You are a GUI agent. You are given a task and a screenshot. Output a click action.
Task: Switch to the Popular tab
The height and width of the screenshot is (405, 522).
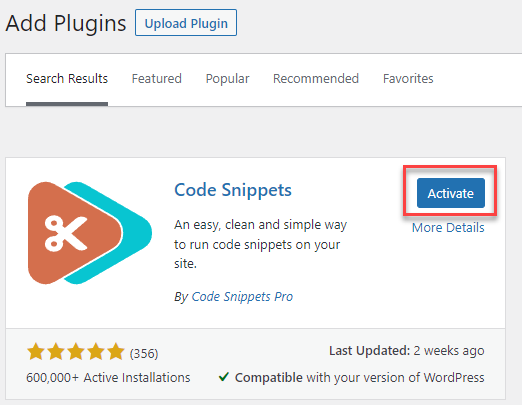(227, 79)
